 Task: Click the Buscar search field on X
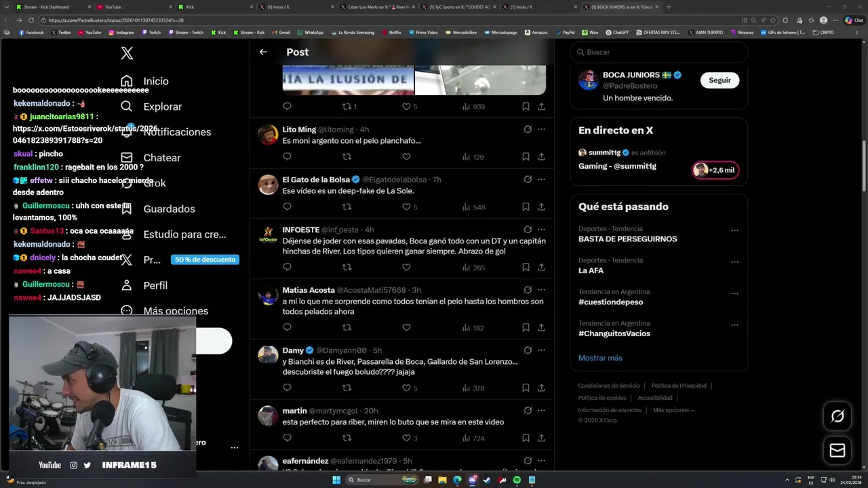658,52
